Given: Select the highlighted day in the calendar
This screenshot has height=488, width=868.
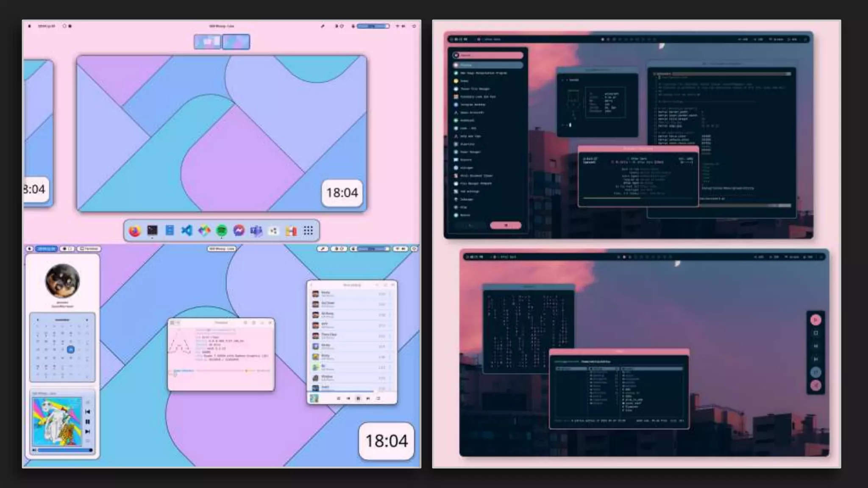Looking at the screenshot, I should tap(71, 349).
